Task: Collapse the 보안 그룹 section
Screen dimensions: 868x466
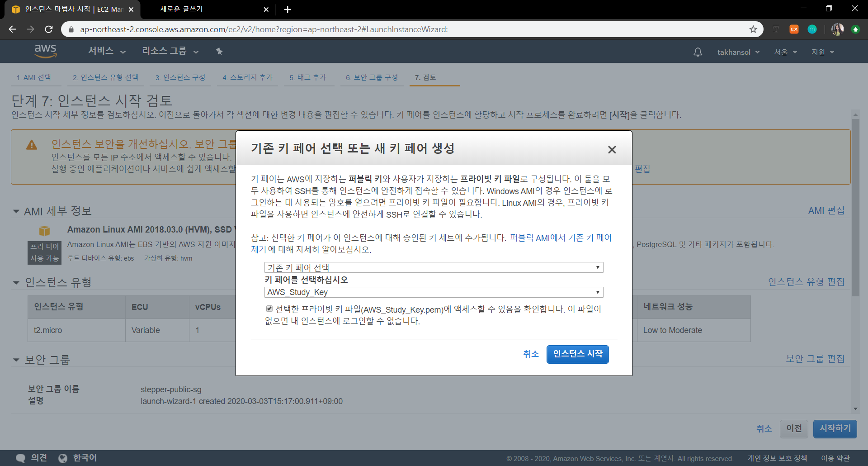Action: point(16,360)
